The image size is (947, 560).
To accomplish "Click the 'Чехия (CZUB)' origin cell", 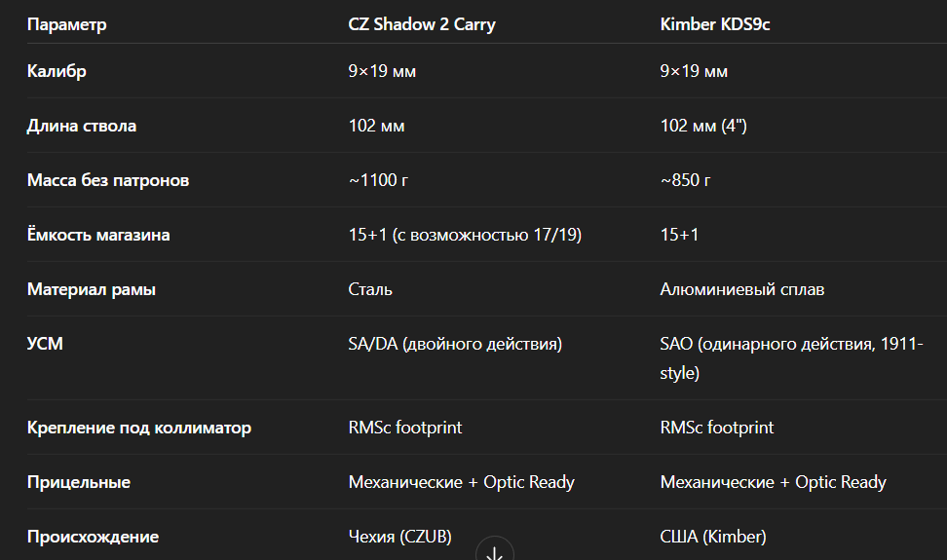I will coord(399,537).
